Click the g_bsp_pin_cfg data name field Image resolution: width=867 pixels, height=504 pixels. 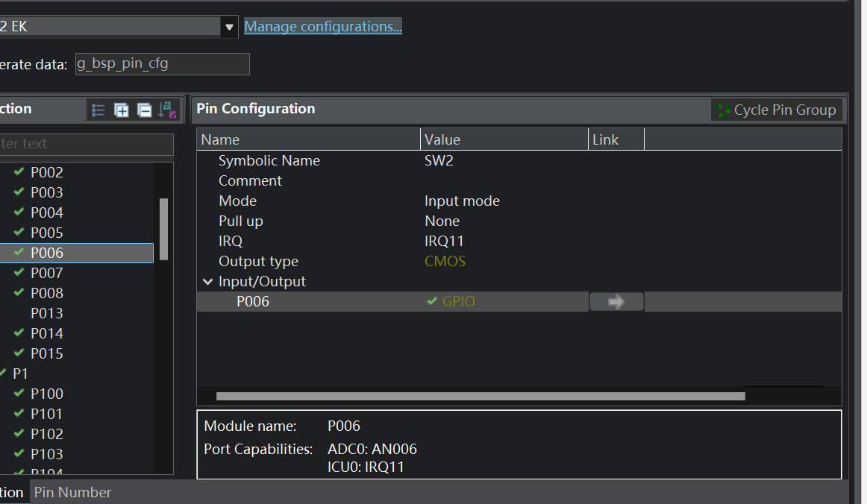[x=163, y=64]
